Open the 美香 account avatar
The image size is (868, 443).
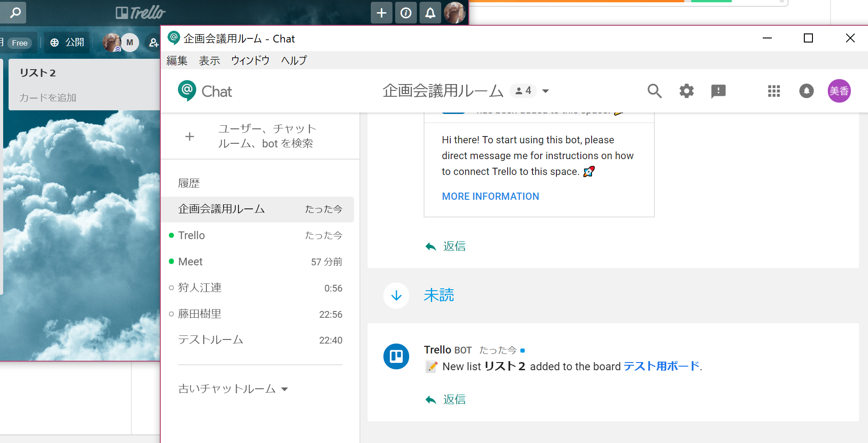point(839,91)
